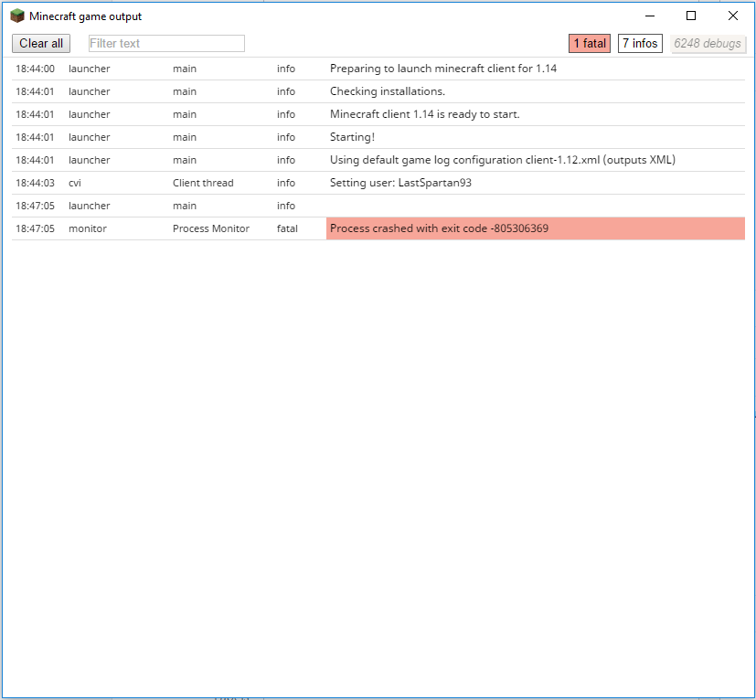Image resolution: width=756 pixels, height=700 pixels.
Task: Maximize the Minecraft game output window
Action: coord(691,16)
